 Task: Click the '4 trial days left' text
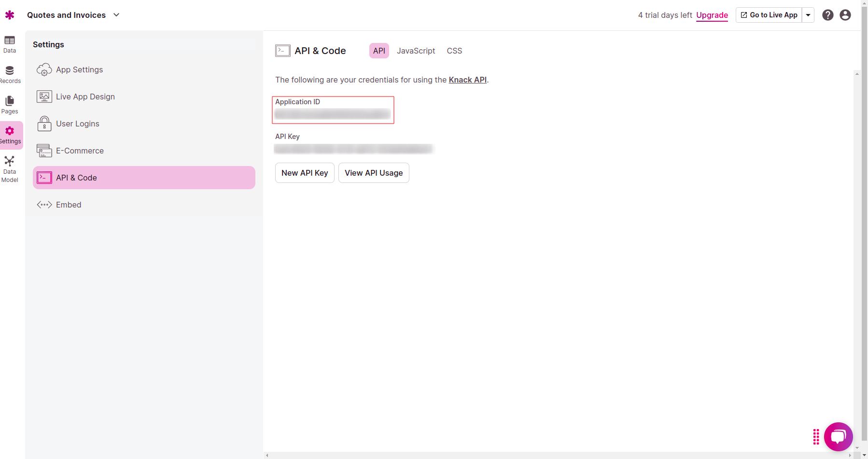click(665, 15)
